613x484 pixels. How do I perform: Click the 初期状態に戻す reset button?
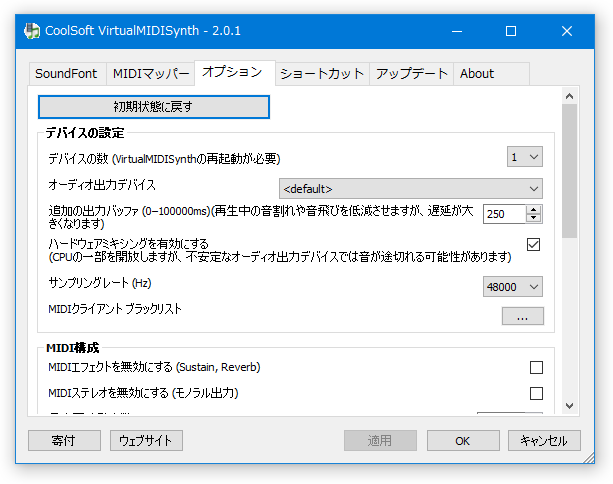point(154,107)
